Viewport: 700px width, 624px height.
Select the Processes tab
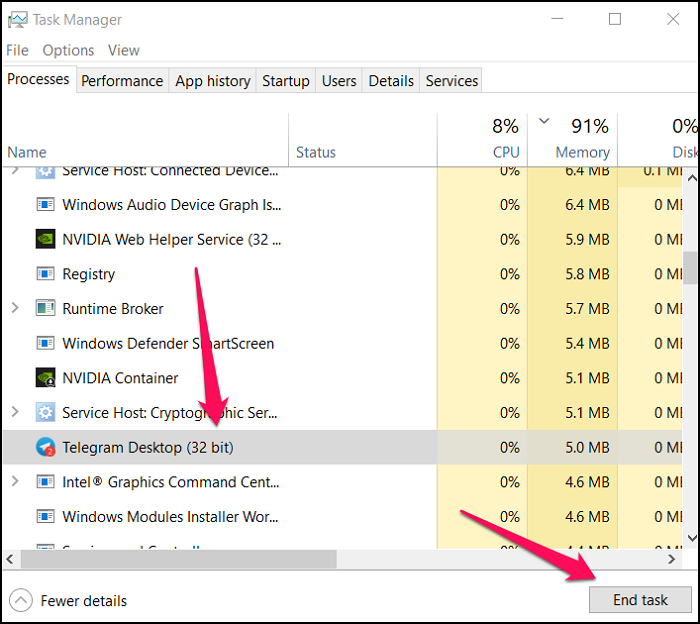[x=38, y=79]
